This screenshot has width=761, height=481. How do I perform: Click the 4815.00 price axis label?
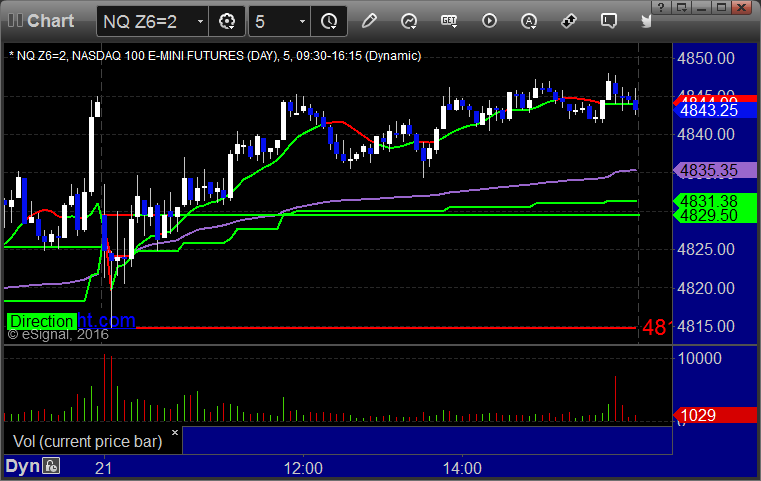(x=706, y=326)
